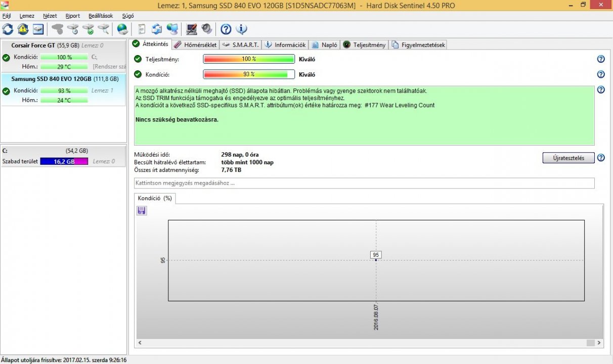This screenshot has width=613, height=364.
Task: Click the 7,76 TB written data value
Action: pos(231,170)
